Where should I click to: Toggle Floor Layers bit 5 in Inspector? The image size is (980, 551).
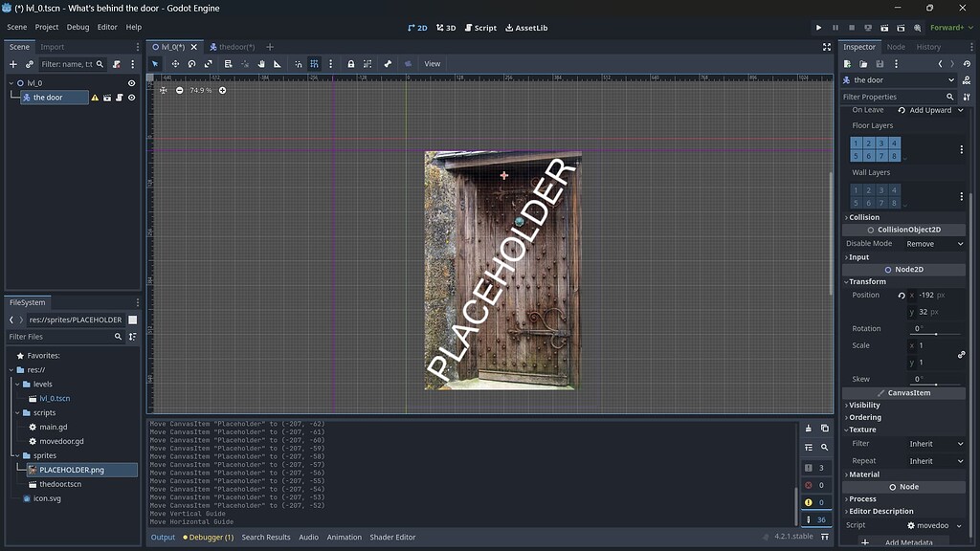(855, 154)
